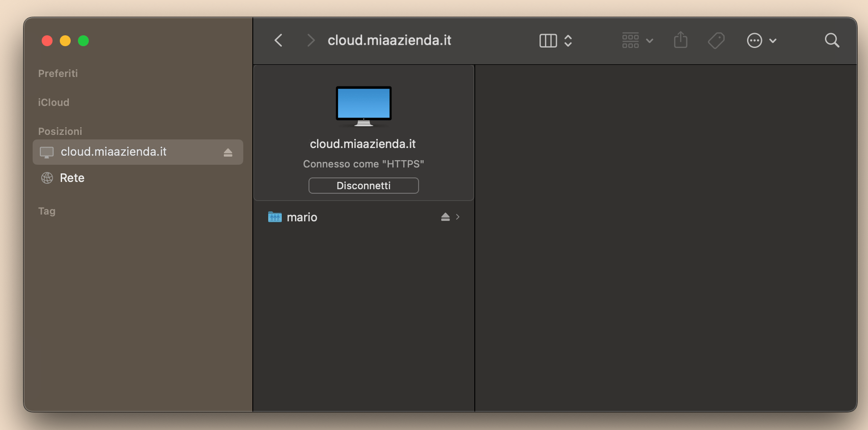Select the mario shared folder
This screenshot has width=868, height=430.
(x=364, y=217)
